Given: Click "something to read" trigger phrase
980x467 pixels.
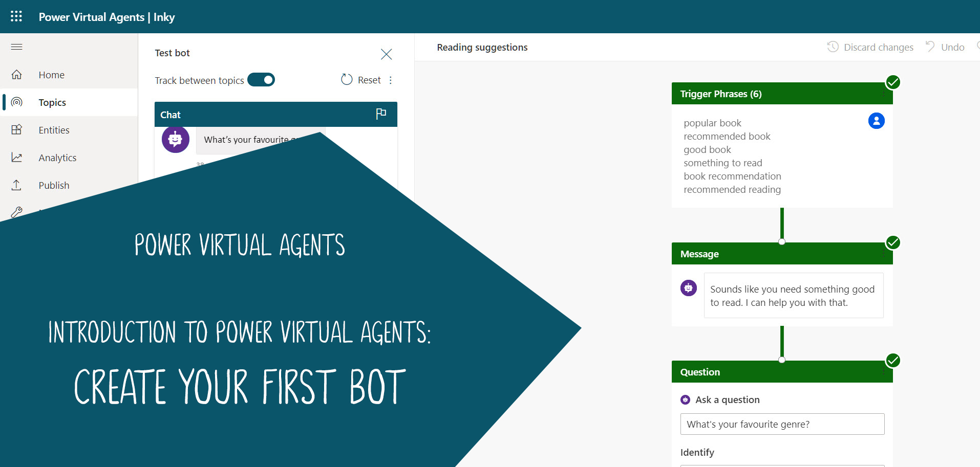Looking at the screenshot, I should tap(723, 163).
